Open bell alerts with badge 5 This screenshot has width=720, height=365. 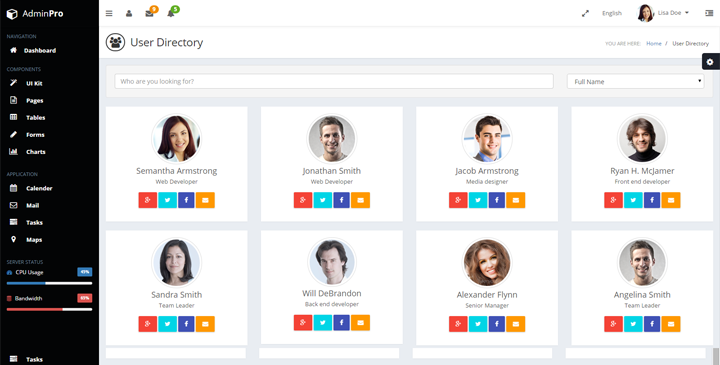[172, 12]
